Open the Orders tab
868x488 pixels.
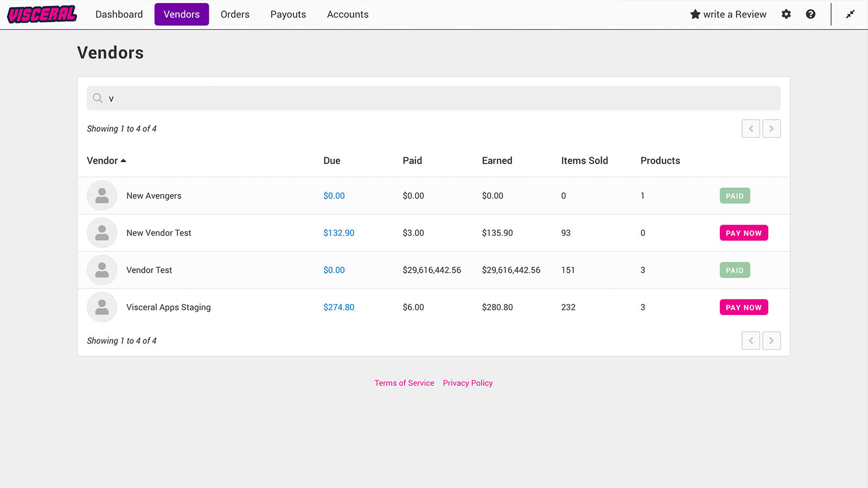coord(235,15)
